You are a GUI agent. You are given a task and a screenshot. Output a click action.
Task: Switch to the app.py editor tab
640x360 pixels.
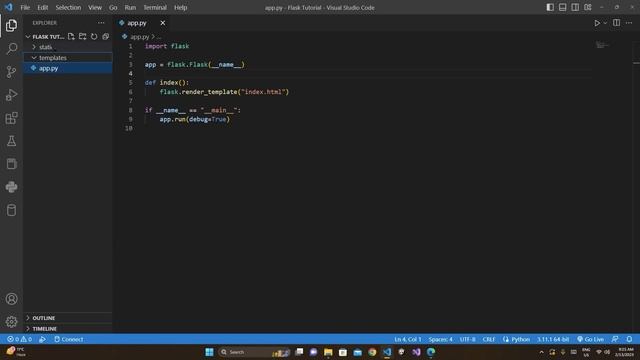click(x=137, y=23)
